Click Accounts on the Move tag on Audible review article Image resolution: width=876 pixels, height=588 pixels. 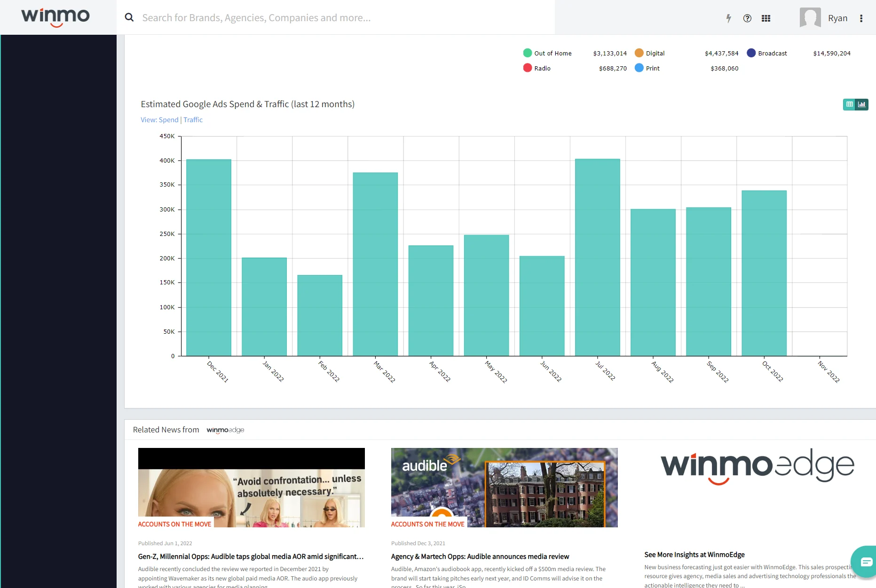click(x=427, y=524)
